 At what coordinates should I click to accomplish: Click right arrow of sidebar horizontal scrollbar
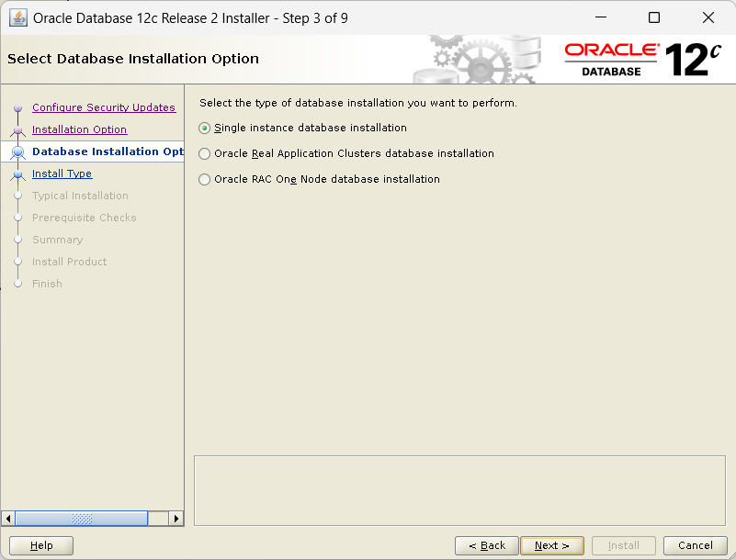(x=176, y=519)
